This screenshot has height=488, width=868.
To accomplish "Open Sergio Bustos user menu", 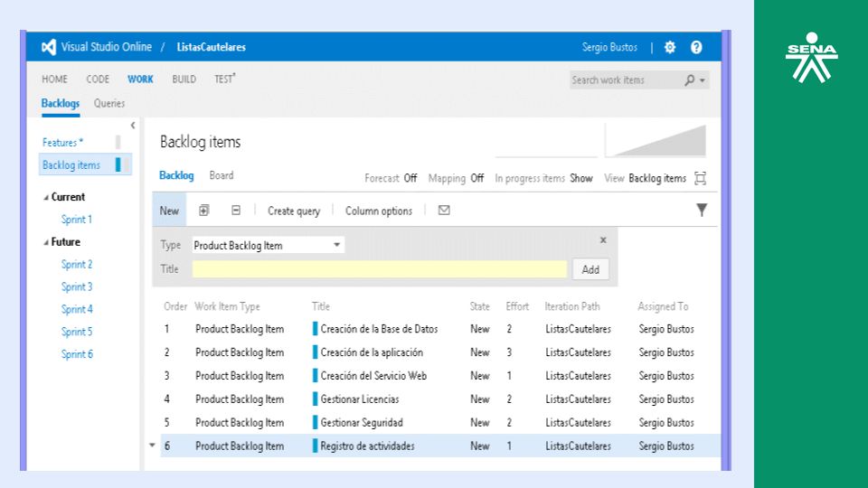I will [609, 47].
